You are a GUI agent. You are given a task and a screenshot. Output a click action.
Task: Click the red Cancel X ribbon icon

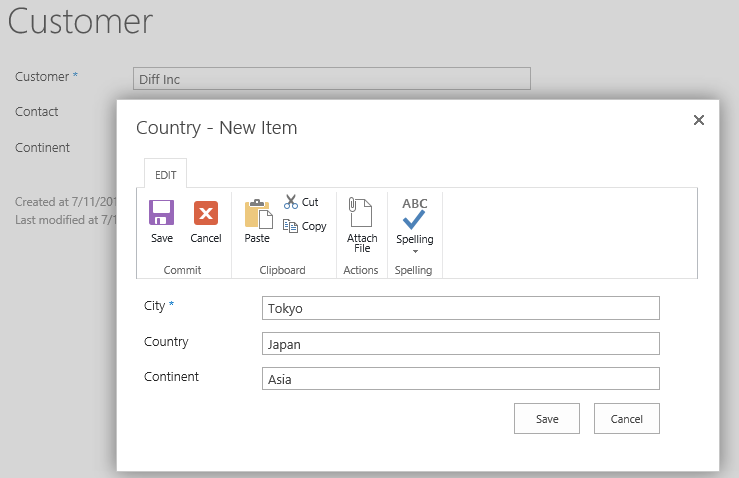click(x=206, y=213)
